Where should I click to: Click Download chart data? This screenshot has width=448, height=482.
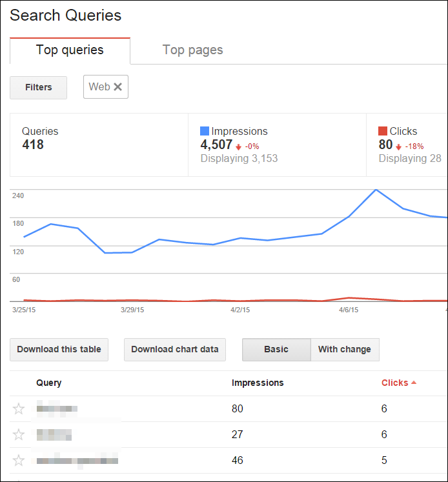coord(175,350)
